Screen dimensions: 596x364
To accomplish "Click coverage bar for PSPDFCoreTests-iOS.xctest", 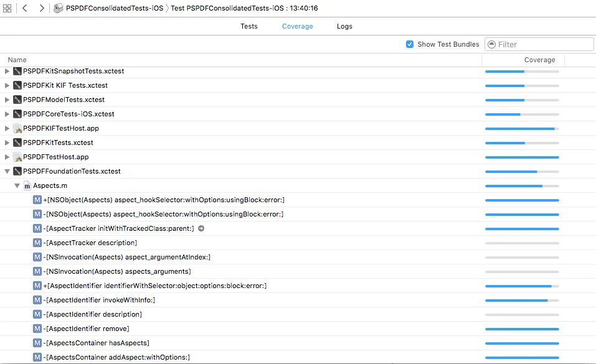I will [x=522, y=114].
